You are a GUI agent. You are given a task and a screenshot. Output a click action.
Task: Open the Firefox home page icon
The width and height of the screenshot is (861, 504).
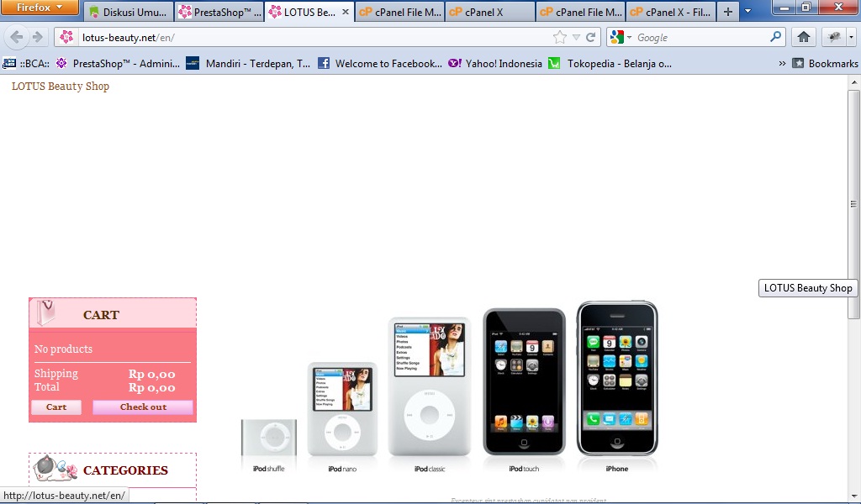pos(804,37)
